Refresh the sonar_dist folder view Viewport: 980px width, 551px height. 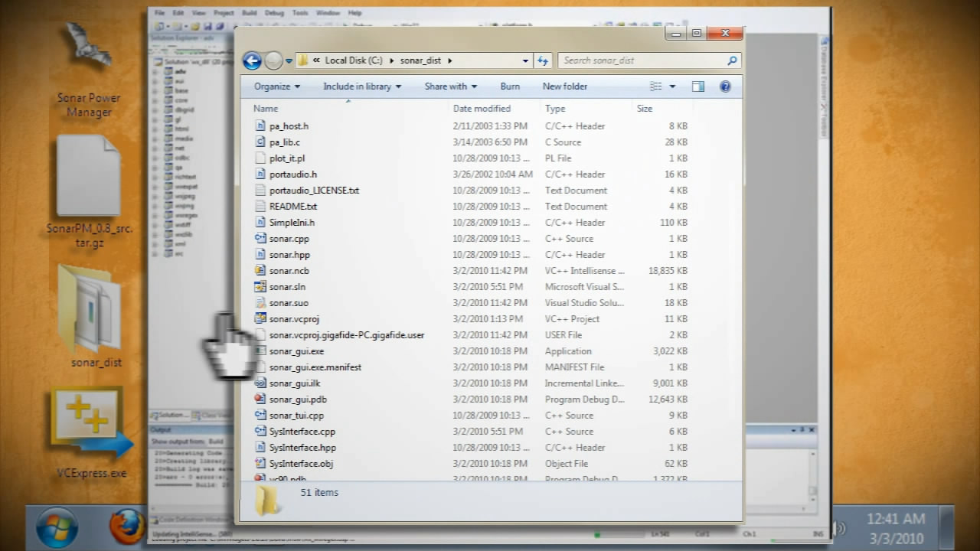(x=543, y=60)
